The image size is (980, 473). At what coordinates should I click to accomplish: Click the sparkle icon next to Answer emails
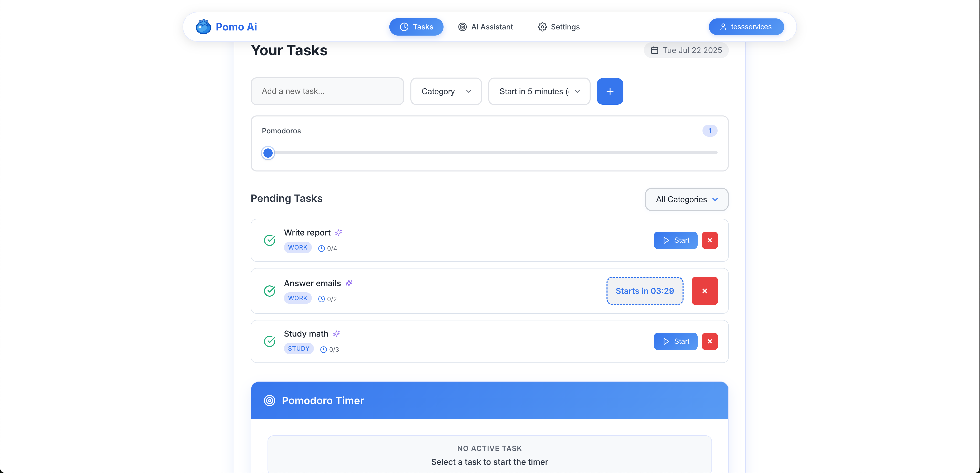coord(349,283)
